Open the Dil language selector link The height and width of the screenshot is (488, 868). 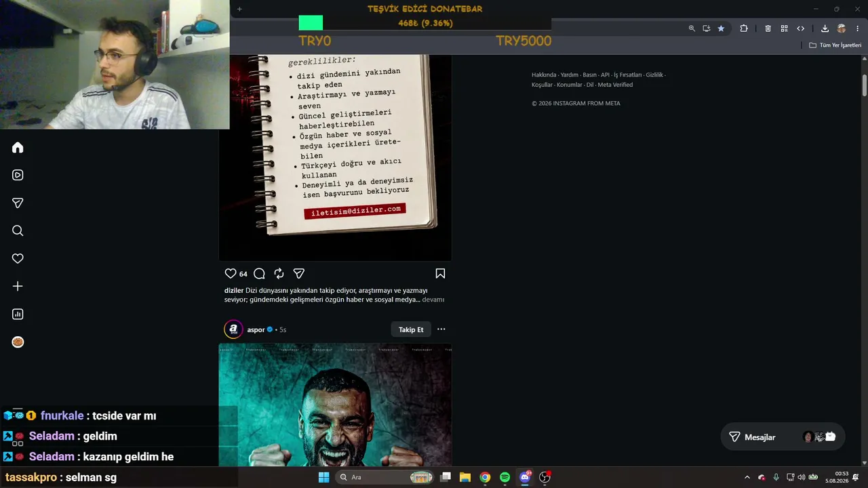pyautogui.click(x=590, y=85)
